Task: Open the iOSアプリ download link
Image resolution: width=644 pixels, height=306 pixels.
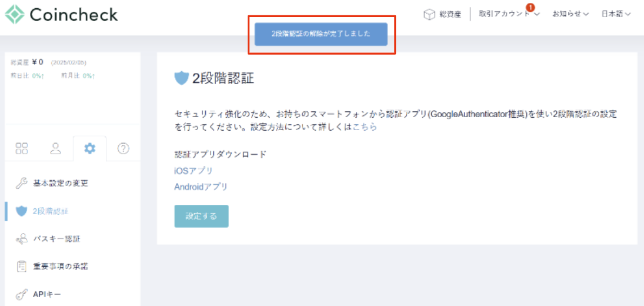Action: (193, 171)
